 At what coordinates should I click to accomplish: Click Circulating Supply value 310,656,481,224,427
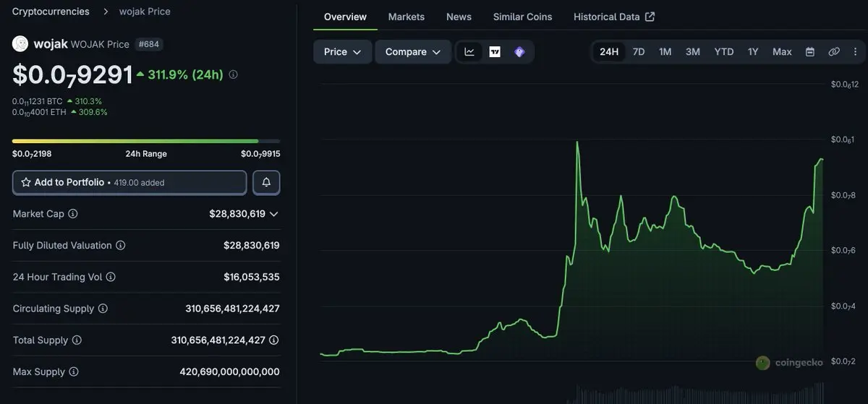click(232, 309)
